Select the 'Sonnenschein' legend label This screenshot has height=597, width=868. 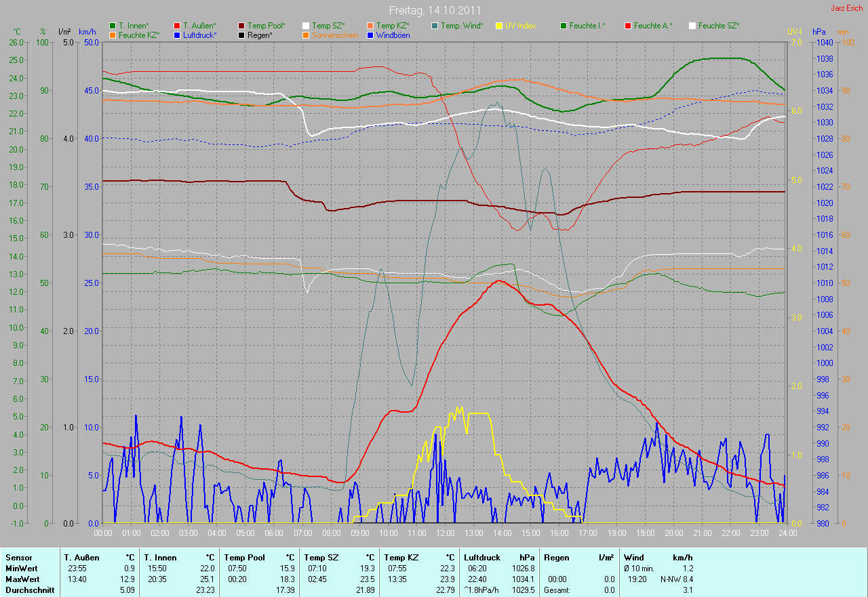point(335,35)
